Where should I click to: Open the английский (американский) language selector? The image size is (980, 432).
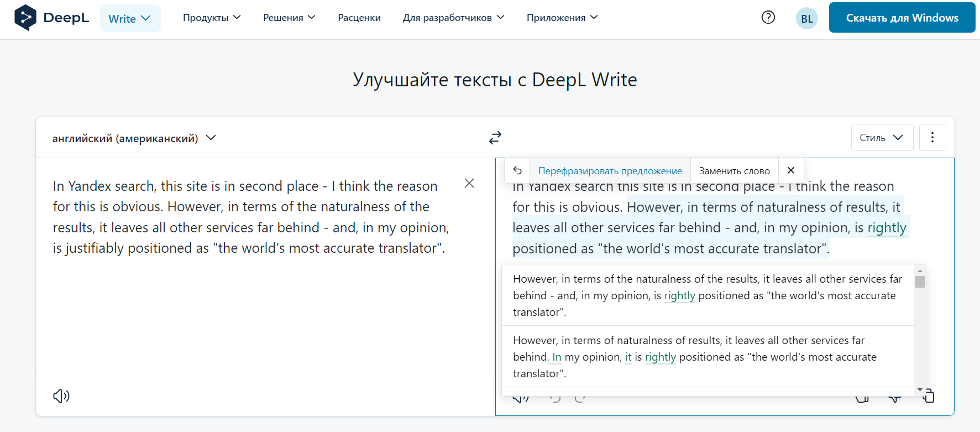point(134,138)
